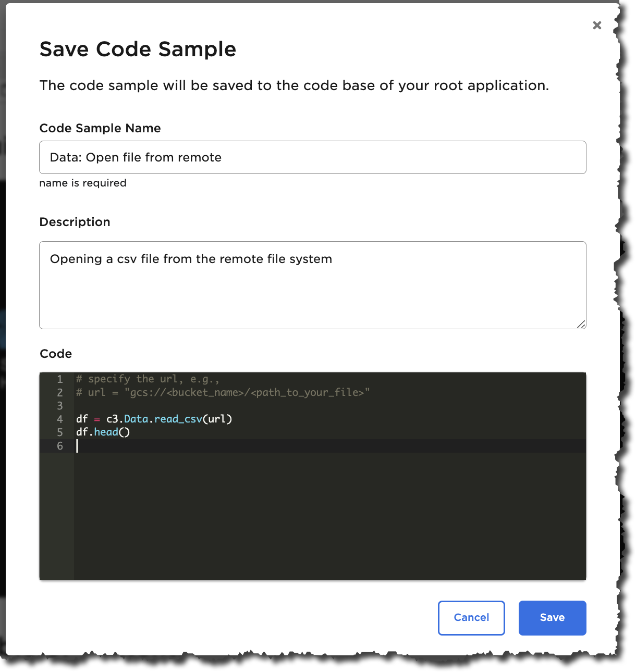Close the Save Code Sample dialog
This screenshot has width=636, height=672.
click(597, 26)
